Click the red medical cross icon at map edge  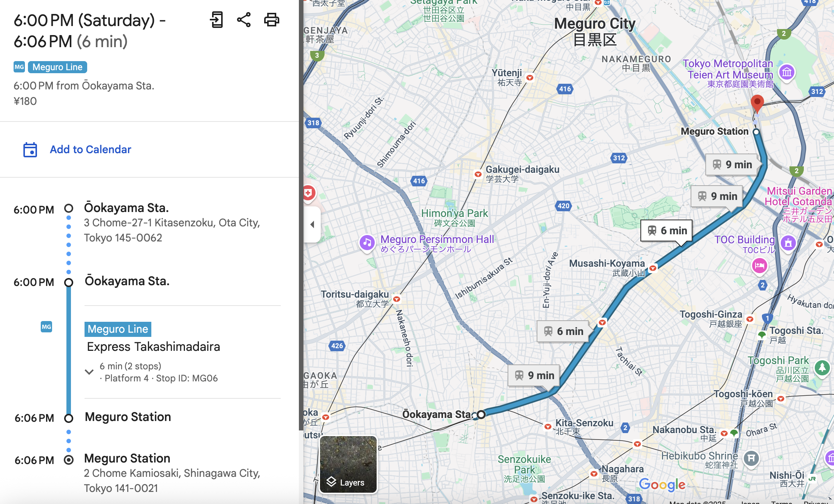[x=308, y=193]
